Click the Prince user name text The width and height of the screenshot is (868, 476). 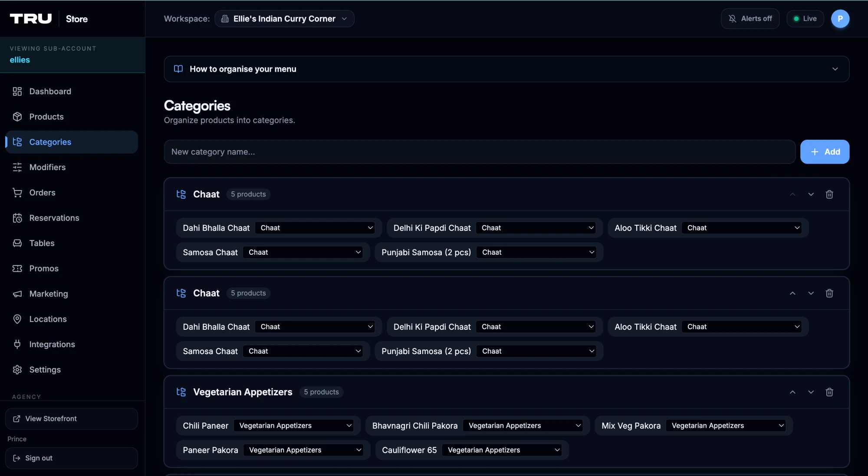coord(17,439)
